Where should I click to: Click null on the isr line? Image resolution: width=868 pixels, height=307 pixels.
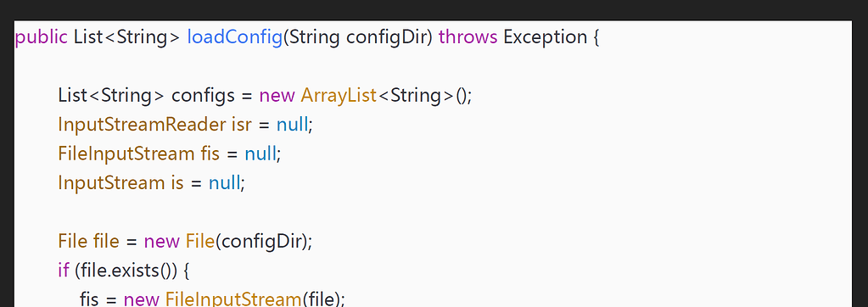click(x=292, y=125)
